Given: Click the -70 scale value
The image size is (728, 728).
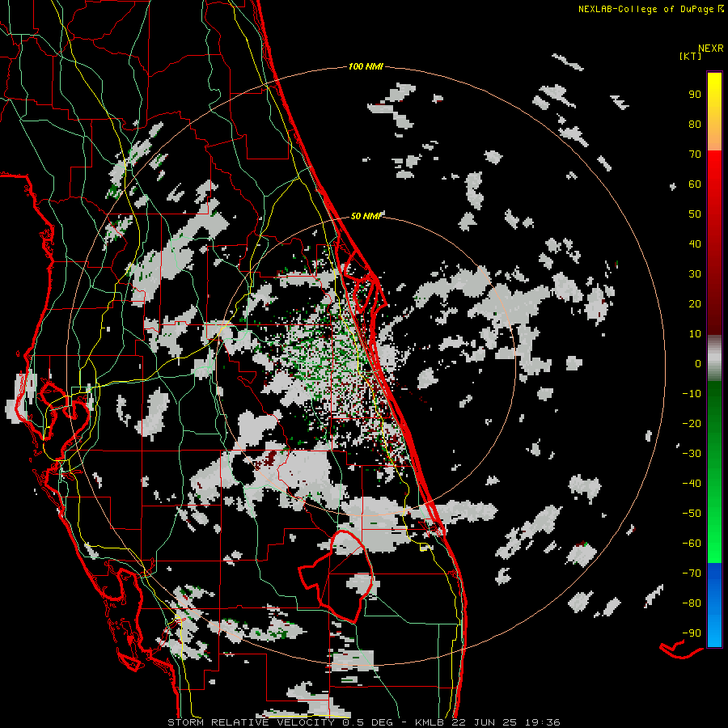Looking at the screenshot, I should [x=692, y=574].
